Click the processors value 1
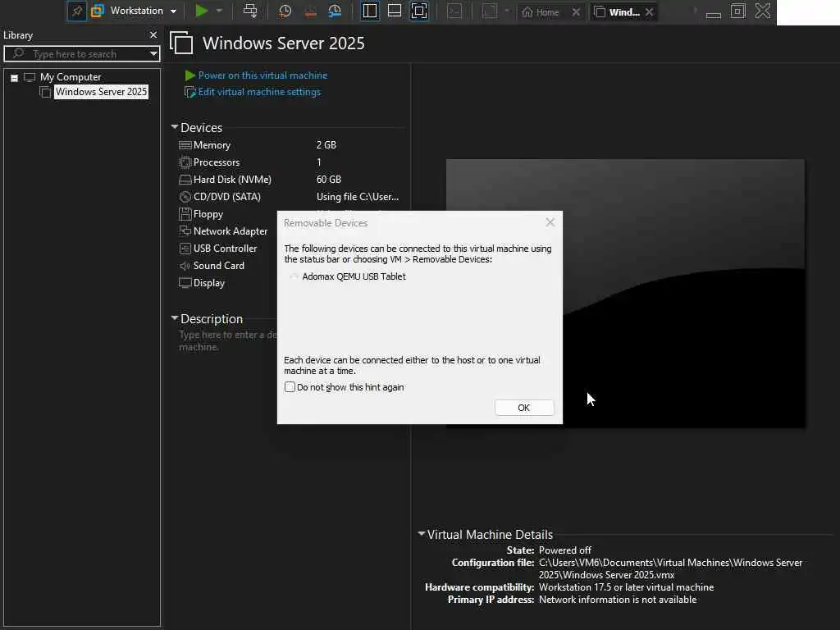The height and width of the screenshot is (630, 840). tap(319, 162)
